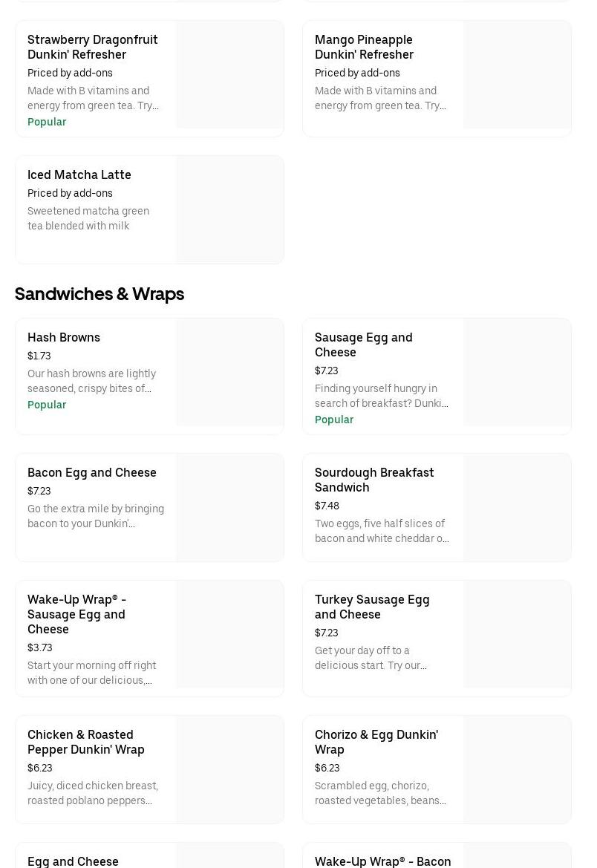The width and height of the screenshot is (597, 868).
Task: Click the Iced Matcha Latte title
Action: click(79, 174)
